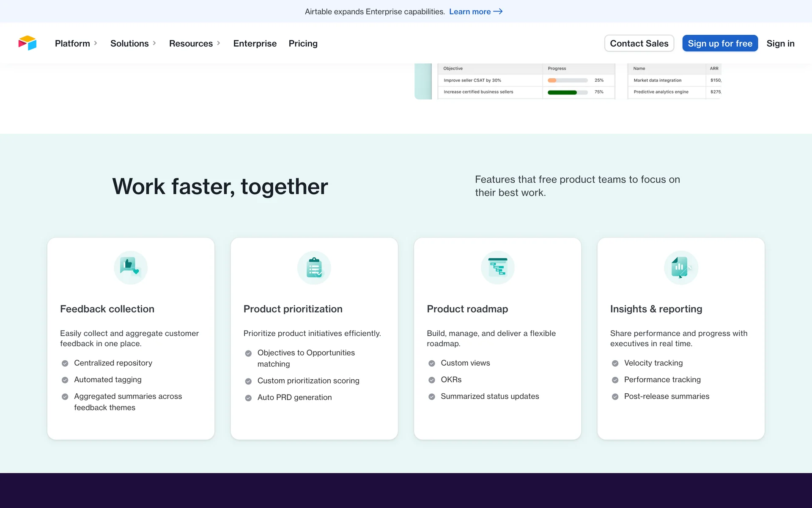Click the arrow icon beside Learn more

tap(498, 11)
